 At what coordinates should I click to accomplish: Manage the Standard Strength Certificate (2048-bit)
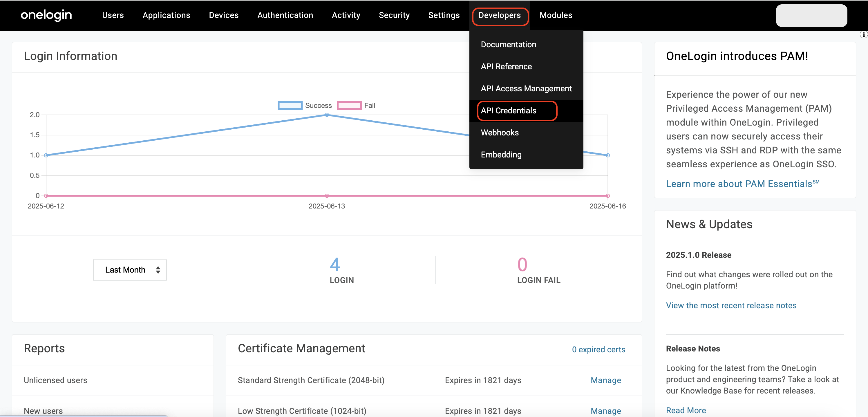(x=605, y=380)
